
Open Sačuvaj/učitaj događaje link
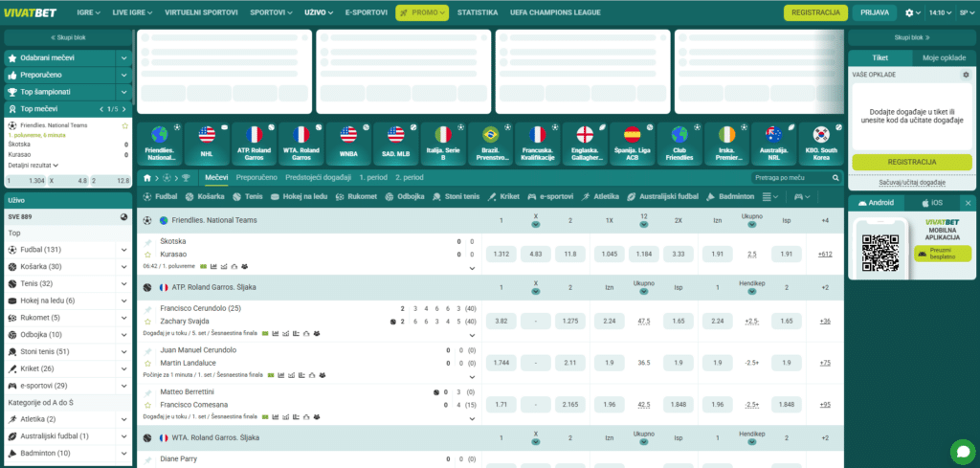point(912,183)
